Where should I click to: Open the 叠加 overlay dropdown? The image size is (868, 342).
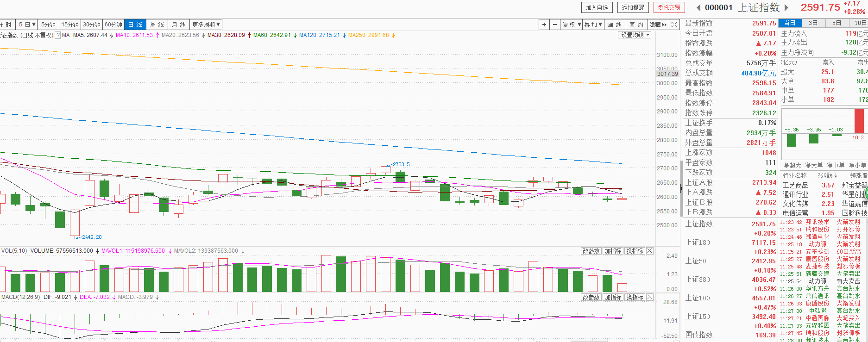point(593,25)
